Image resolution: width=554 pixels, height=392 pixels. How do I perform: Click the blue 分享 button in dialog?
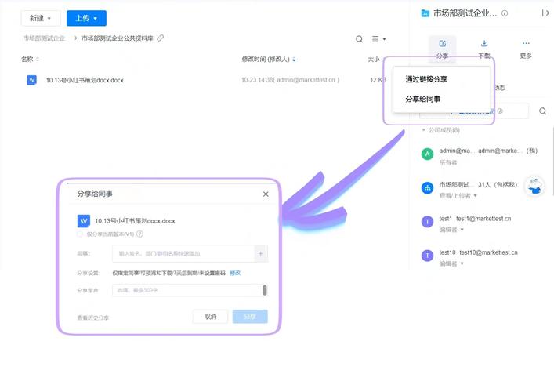[250, 317]
